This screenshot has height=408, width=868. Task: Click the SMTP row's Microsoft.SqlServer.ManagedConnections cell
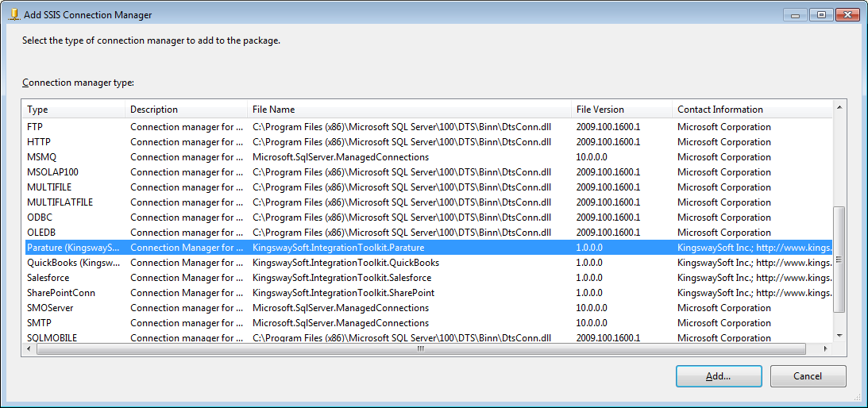341,323
